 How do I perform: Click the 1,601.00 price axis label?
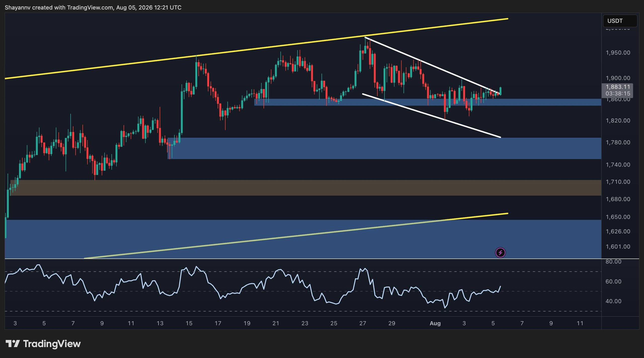618,247
